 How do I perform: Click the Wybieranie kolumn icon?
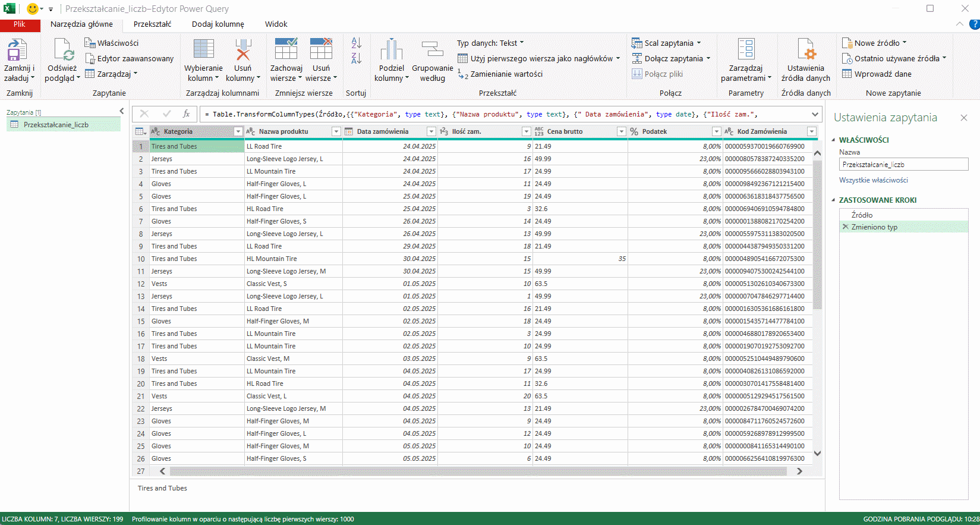point(203,50)
